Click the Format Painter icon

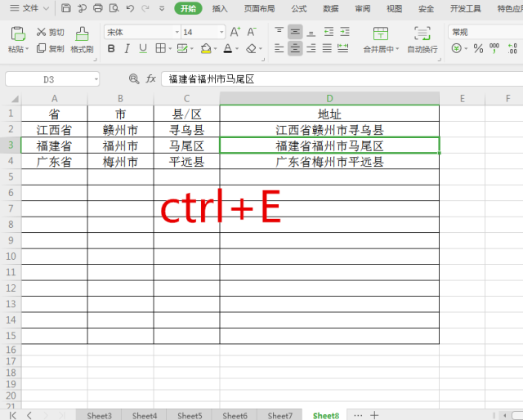(82, 34)
